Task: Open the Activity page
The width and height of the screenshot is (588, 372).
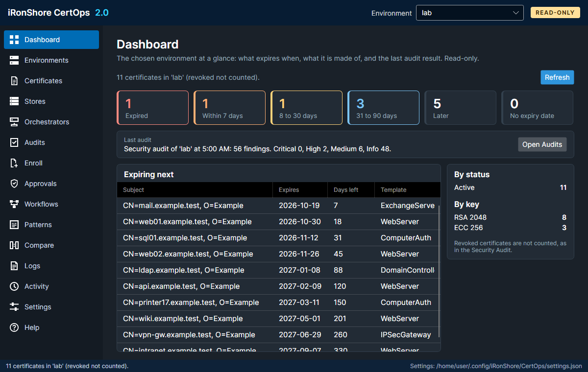Action: (x=51, y=286)
